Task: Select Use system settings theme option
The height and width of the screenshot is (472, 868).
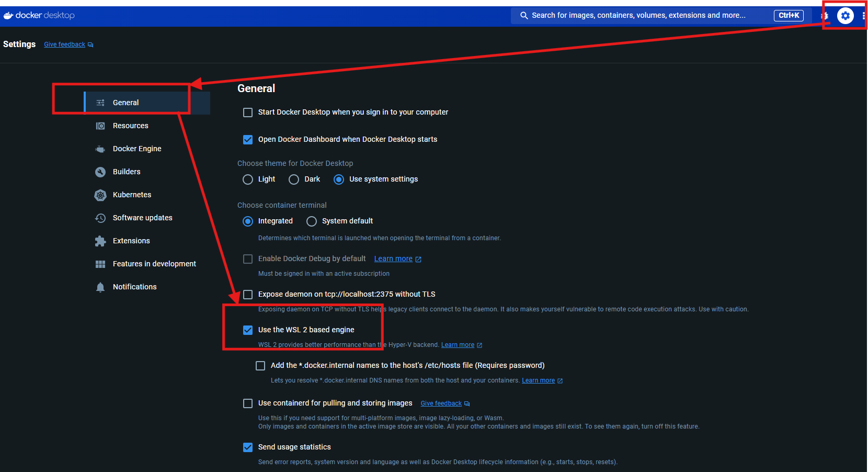Action: [339, 179]
